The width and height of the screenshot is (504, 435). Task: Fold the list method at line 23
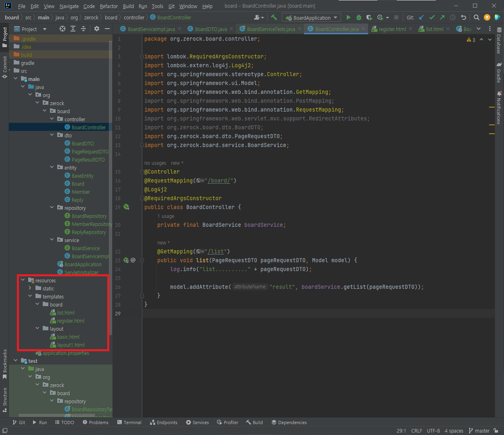(x=142, y=260)
